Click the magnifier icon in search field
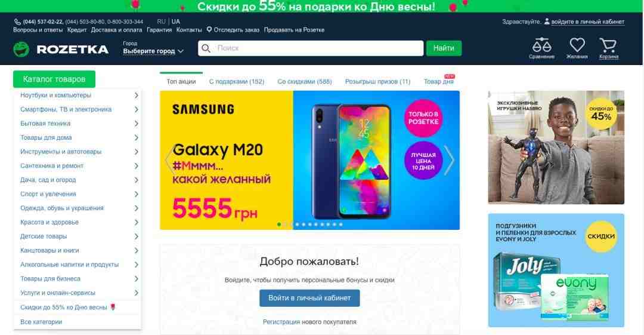 coord(206,48)
